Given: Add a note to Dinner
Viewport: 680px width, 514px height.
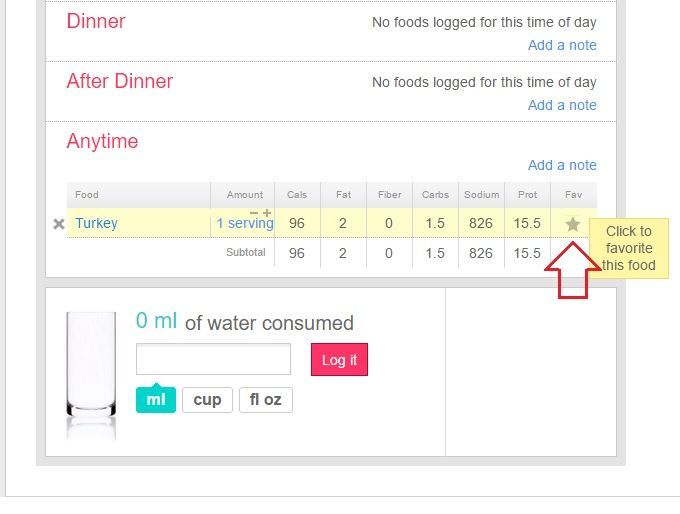Looking at the screenshot, I should 562,45.
